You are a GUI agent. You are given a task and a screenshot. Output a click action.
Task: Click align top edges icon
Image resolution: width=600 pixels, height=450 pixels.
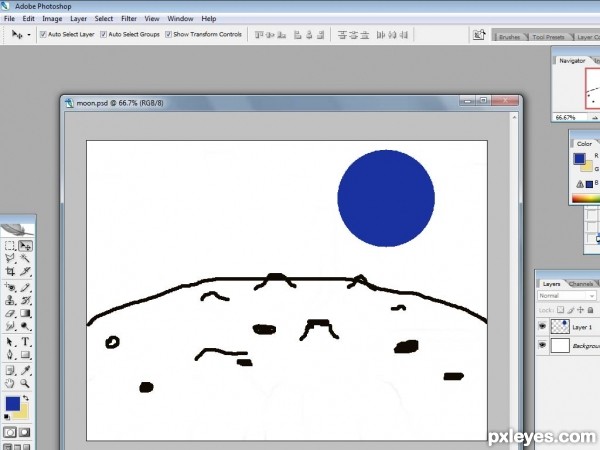(259, 35)
